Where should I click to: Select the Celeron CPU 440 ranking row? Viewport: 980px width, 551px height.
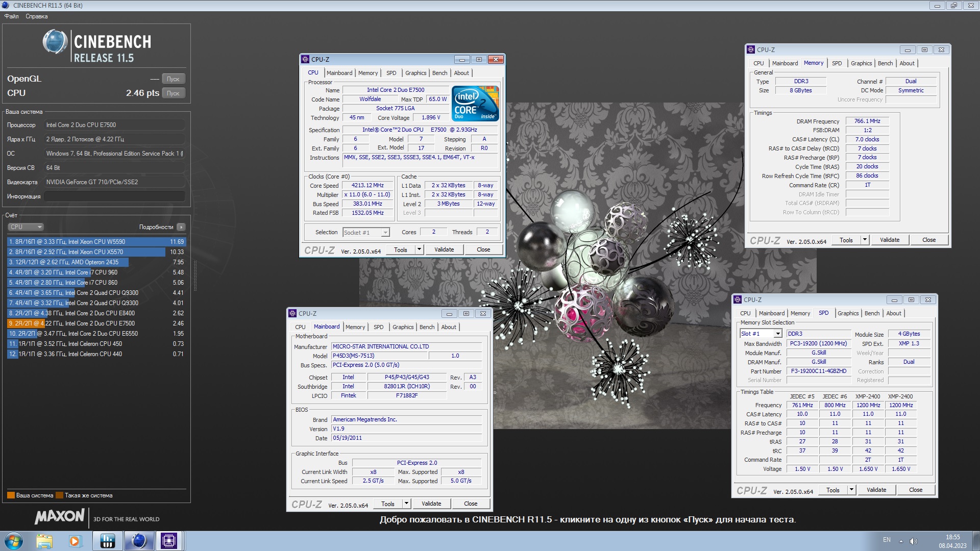pos(96,354)
